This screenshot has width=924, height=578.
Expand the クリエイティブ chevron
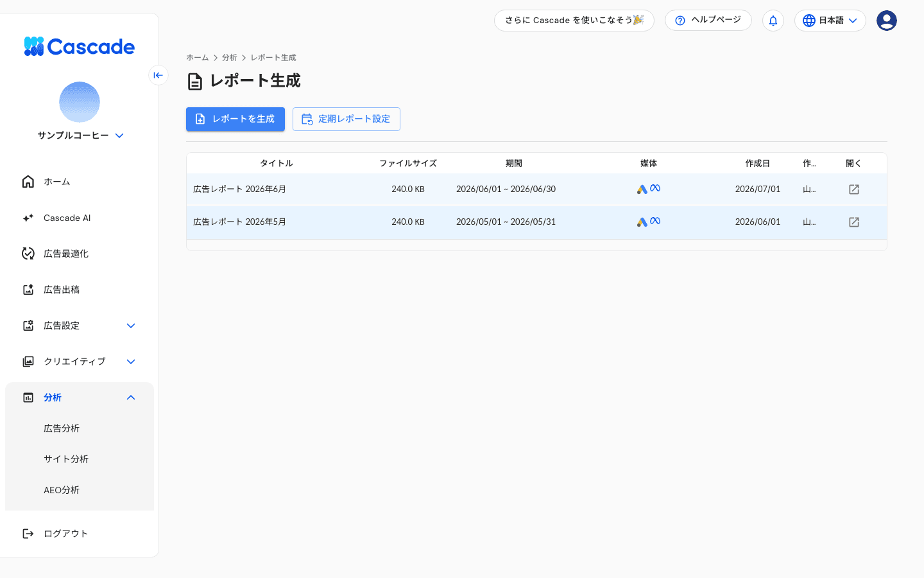131,362
